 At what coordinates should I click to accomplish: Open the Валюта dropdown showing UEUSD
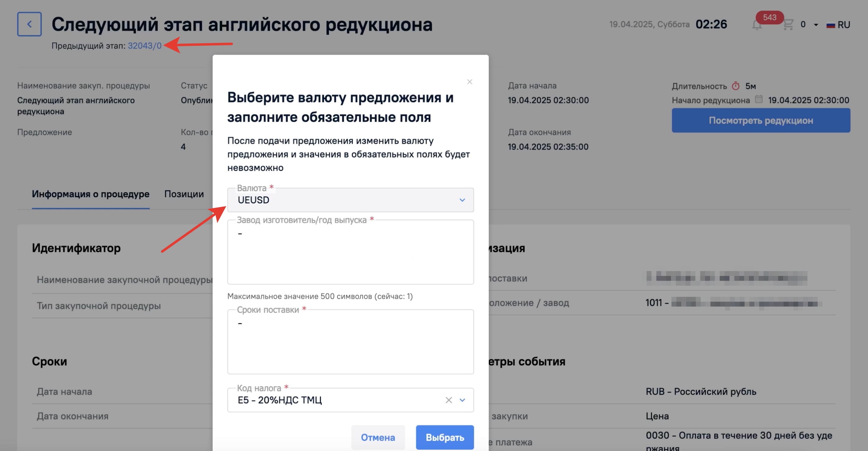pyautogui.click(x=351, y=200)
